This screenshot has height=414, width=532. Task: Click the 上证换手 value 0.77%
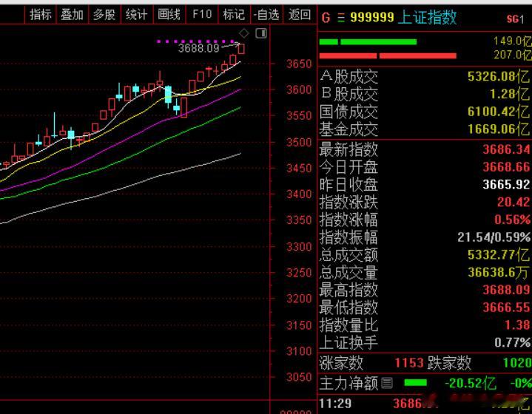[x=512, y=343]
